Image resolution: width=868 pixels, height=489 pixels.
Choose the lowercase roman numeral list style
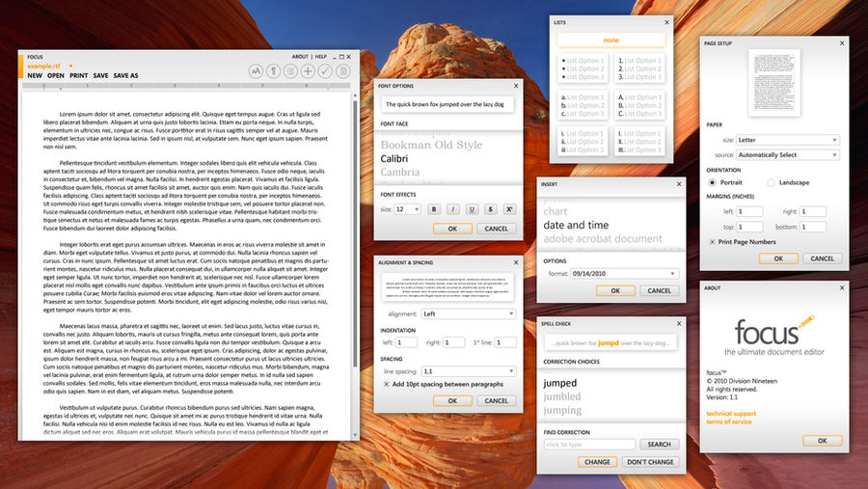(583, 142)
